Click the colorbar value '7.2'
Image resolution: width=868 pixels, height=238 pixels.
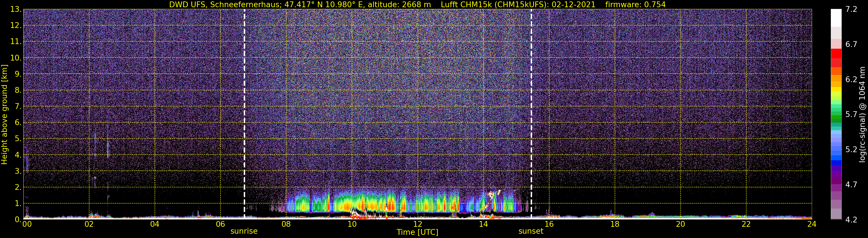(852, 10)
